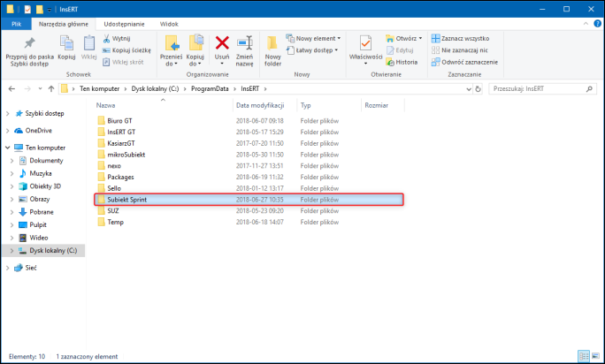Switch to details view in status bar

[x=584, y=356]
